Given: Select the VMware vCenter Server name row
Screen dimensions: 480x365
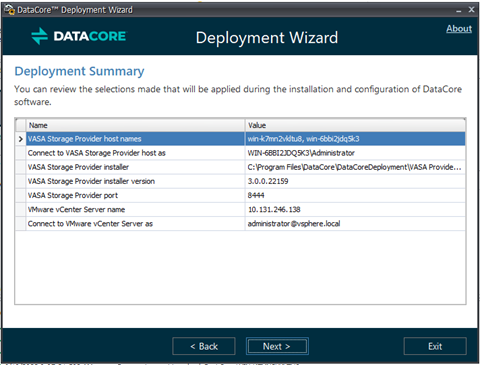Looking at the screenshot, I should click(x=240, y=210).
